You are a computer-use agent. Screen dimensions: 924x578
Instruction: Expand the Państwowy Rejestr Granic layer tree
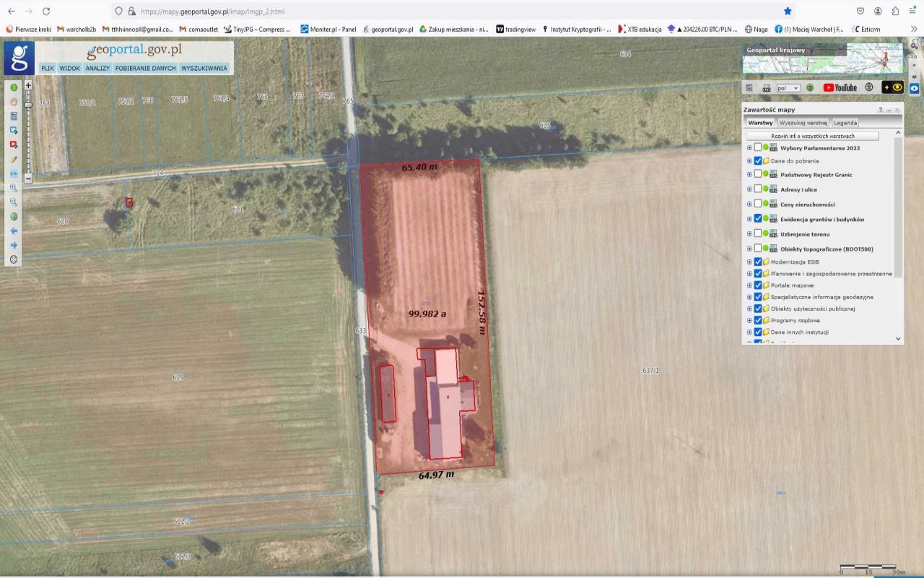tap(749, 175)
